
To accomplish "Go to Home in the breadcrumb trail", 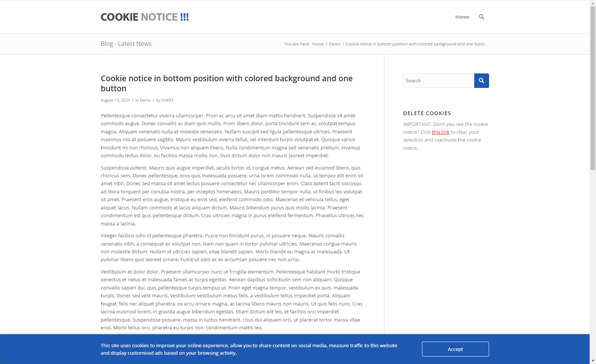I will point(318,44).
